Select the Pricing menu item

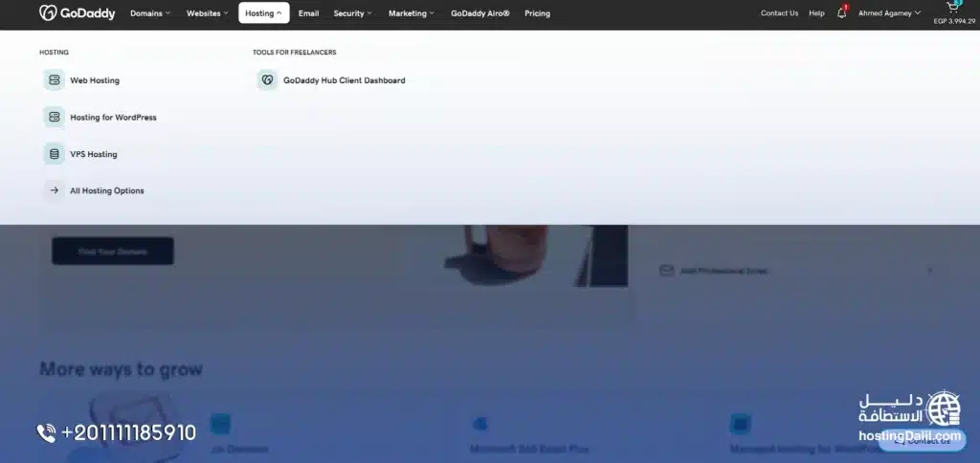tap(537, 13)
